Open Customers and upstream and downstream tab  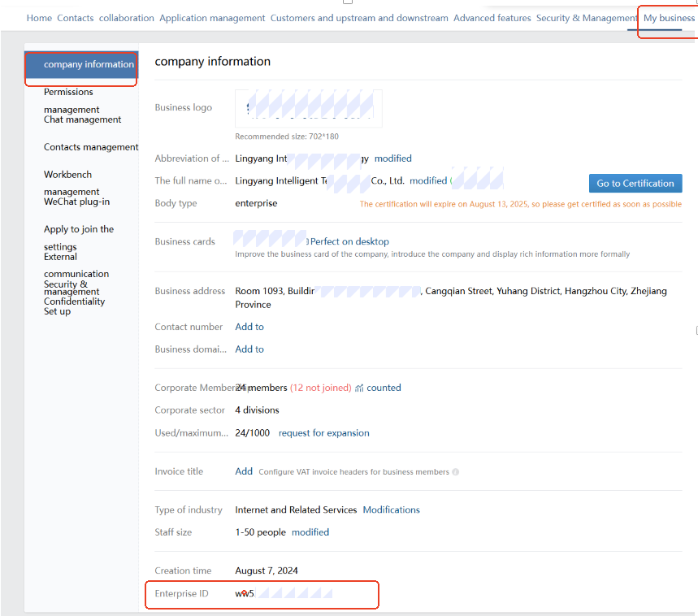coord(359,18)
